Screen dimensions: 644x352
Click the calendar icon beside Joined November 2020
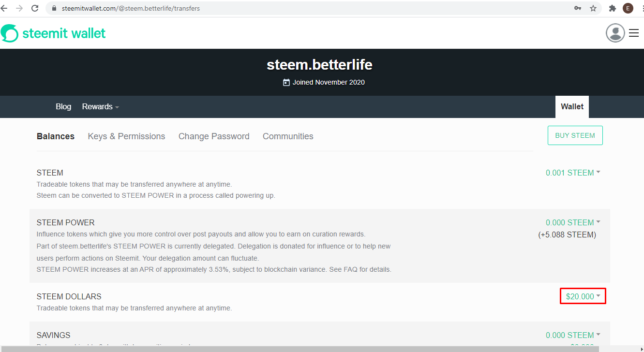[286, 82]
